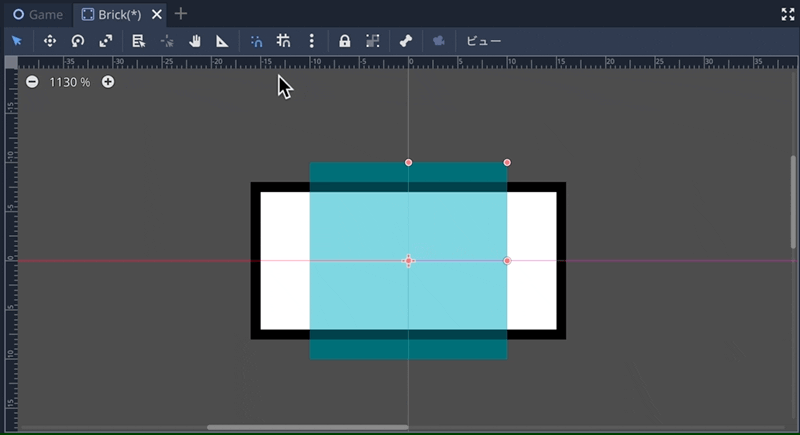This screenshot has height=435, width=800.
Task: Select the Move Mode tool
Action: point(49,41)
